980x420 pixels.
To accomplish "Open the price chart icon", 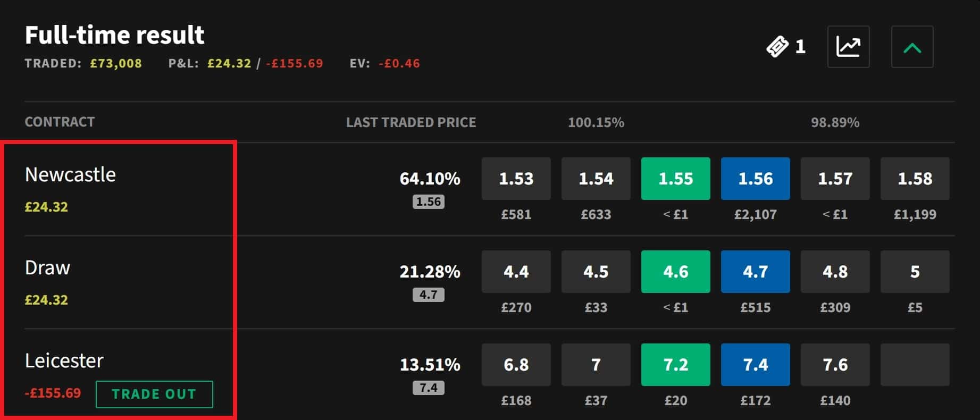I will click(x=848, y=47).
